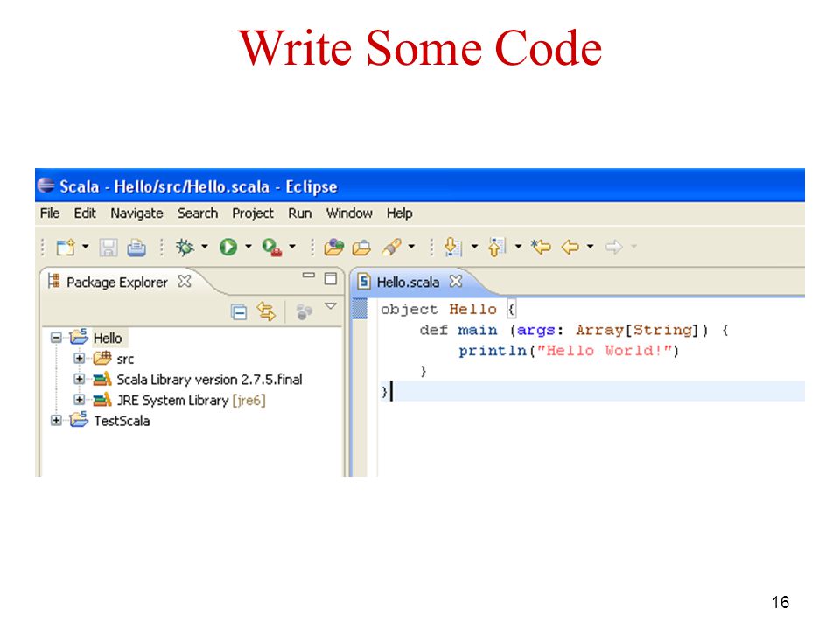Maximize the Package Explorer panel
The height and width of the screenshot is (630, 840).
point(331,278)
